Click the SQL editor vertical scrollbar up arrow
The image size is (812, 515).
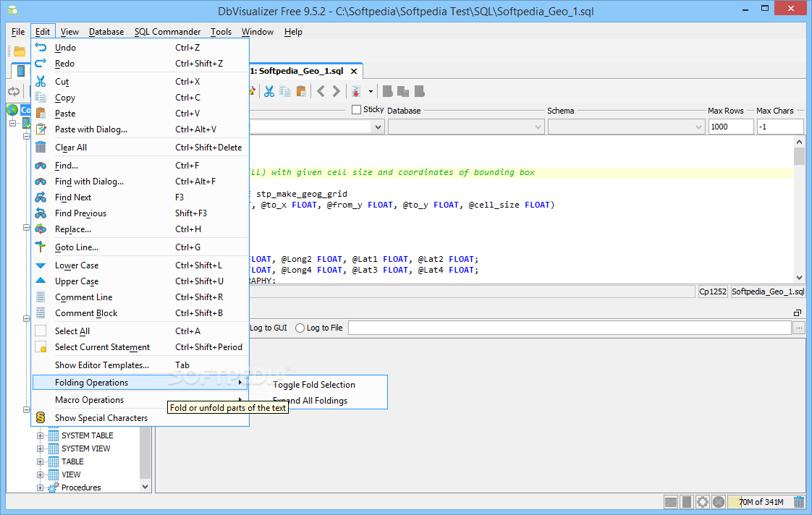[799, 142]
